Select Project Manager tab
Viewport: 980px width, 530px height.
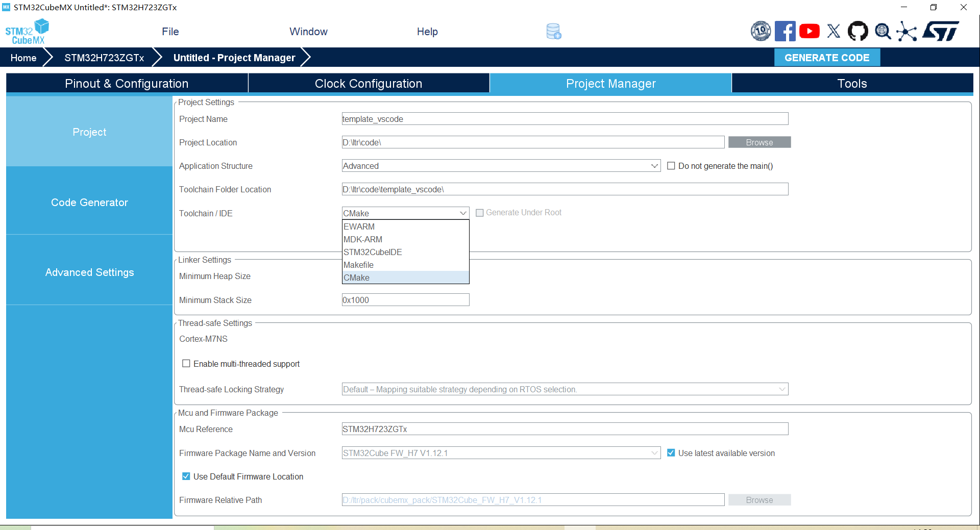point(610,83)
